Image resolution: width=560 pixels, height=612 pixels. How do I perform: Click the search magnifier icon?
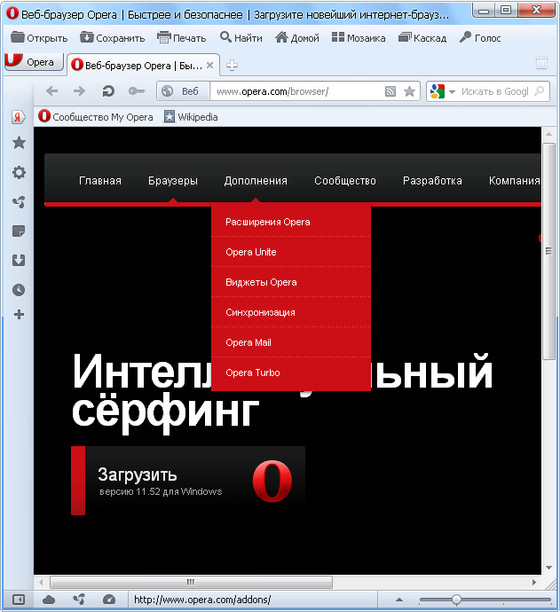[539, 91]
